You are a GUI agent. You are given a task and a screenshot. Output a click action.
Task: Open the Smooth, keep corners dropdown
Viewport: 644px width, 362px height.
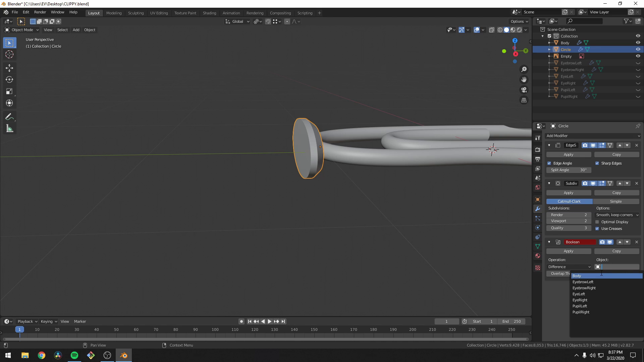pos(616,215)
